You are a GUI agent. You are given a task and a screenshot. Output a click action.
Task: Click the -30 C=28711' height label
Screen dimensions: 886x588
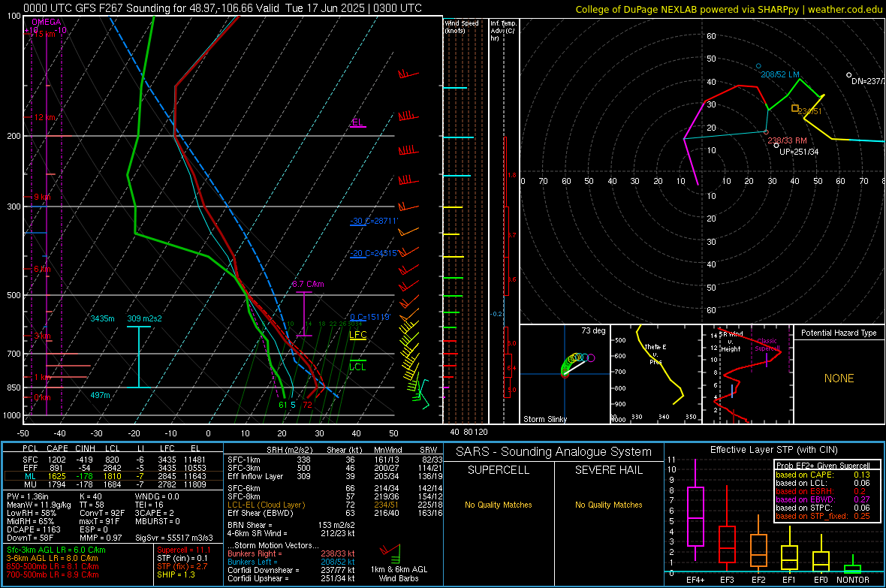(x=374, y=221)
